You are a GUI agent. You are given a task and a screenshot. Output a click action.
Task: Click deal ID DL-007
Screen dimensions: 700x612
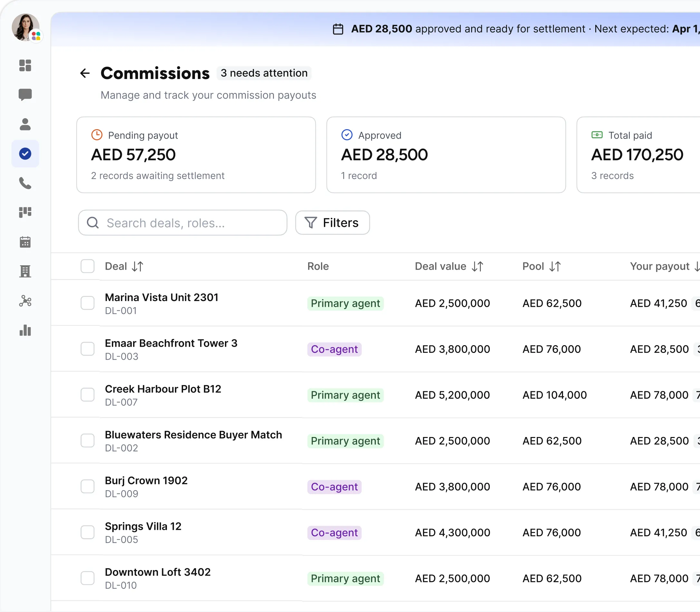121,402
